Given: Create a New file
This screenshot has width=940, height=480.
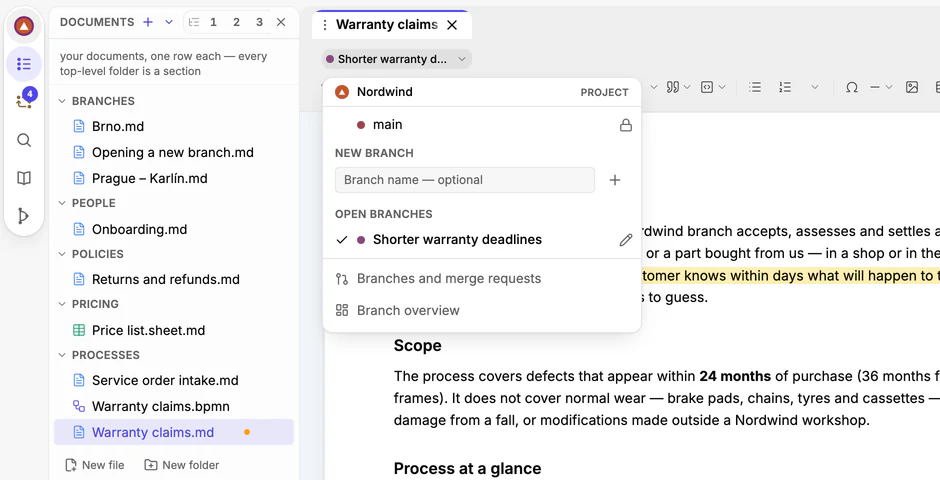Looking at the screenshot, I should tap(95, 465).
